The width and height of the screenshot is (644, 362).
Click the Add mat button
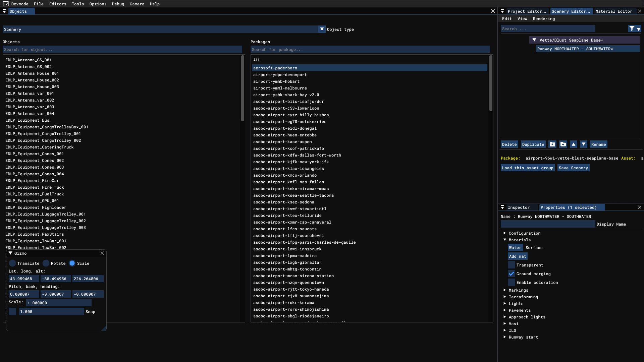(518, 256)
